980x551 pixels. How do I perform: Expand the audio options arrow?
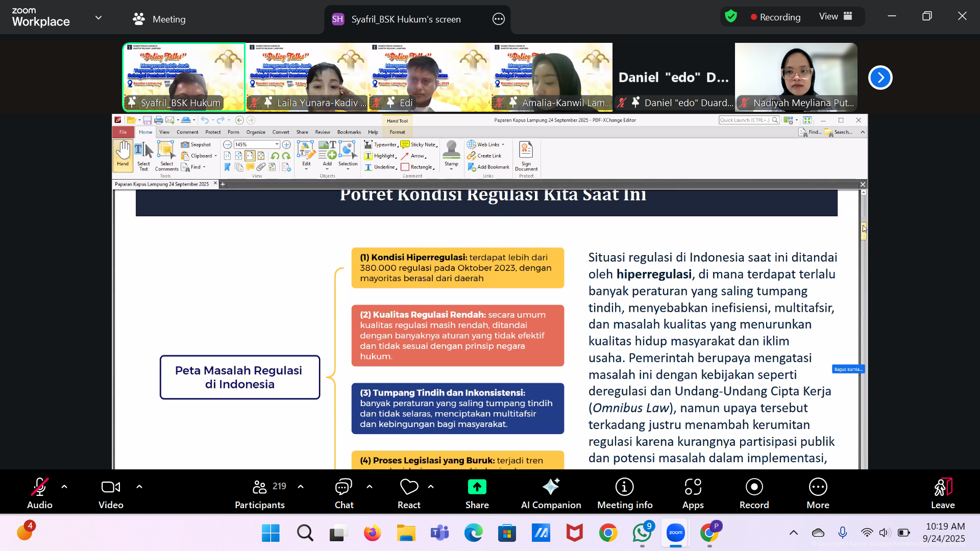(x=64, y=487)
